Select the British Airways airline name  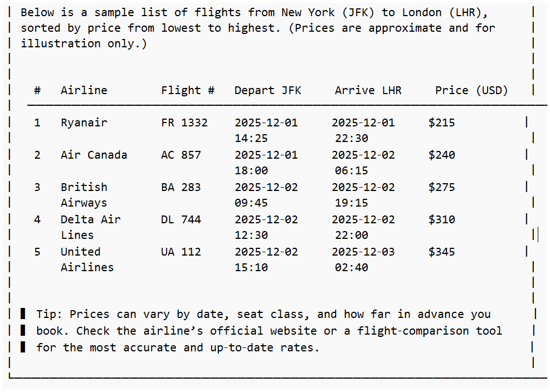pyautogui.click(x=84, y=195)
